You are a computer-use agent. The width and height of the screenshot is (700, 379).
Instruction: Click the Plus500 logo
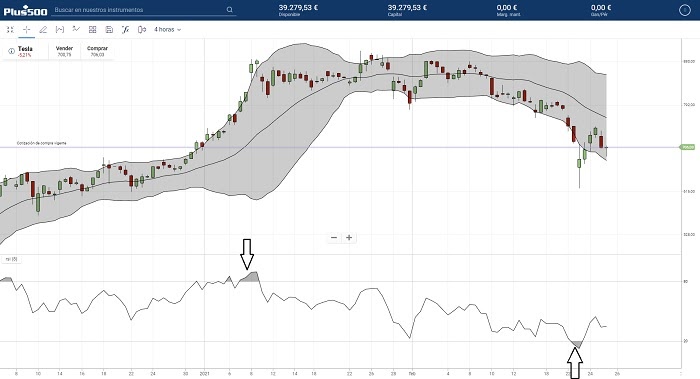tap(25, 11)
